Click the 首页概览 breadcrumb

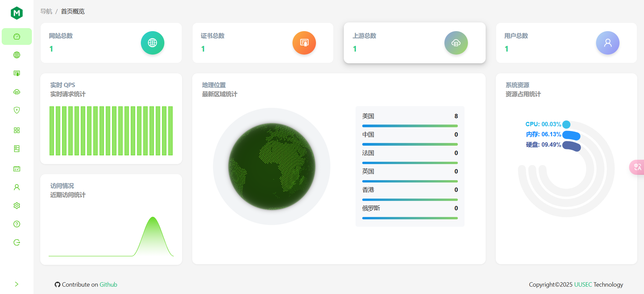tap(73, 11)
